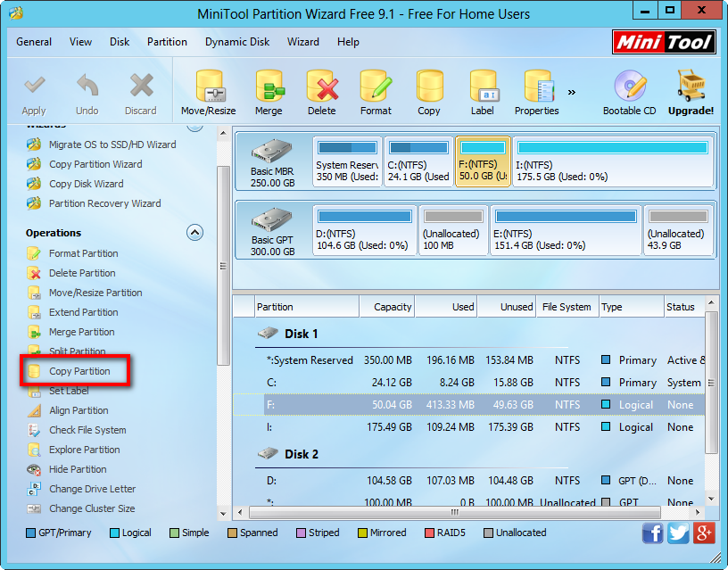Choose Hide Partition operation
Screen dimensions: 728x570
click(x=67, y=469)
